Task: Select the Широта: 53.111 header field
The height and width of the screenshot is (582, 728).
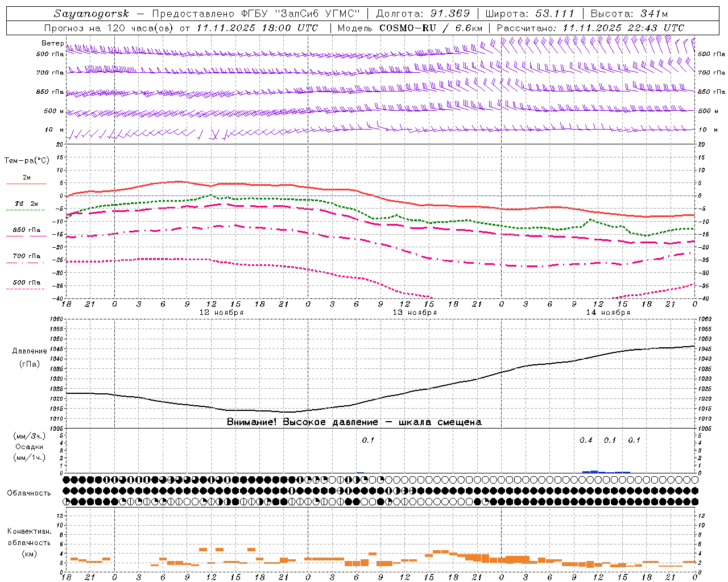Action: 530,14
